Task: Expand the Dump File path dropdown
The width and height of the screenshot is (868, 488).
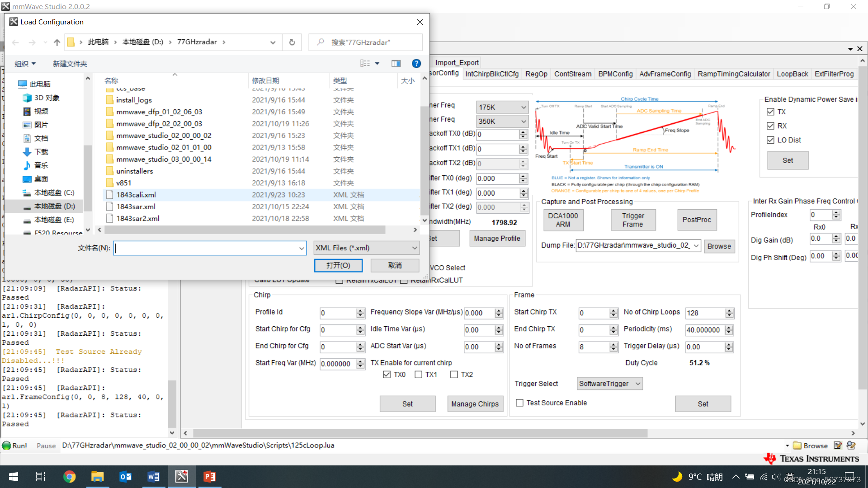Action: pyautogui.click(x=696, y=245)
